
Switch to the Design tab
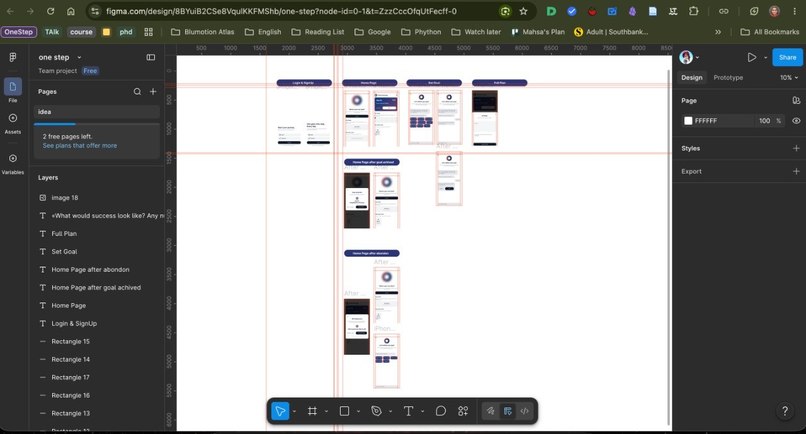[x=691, y=78]
